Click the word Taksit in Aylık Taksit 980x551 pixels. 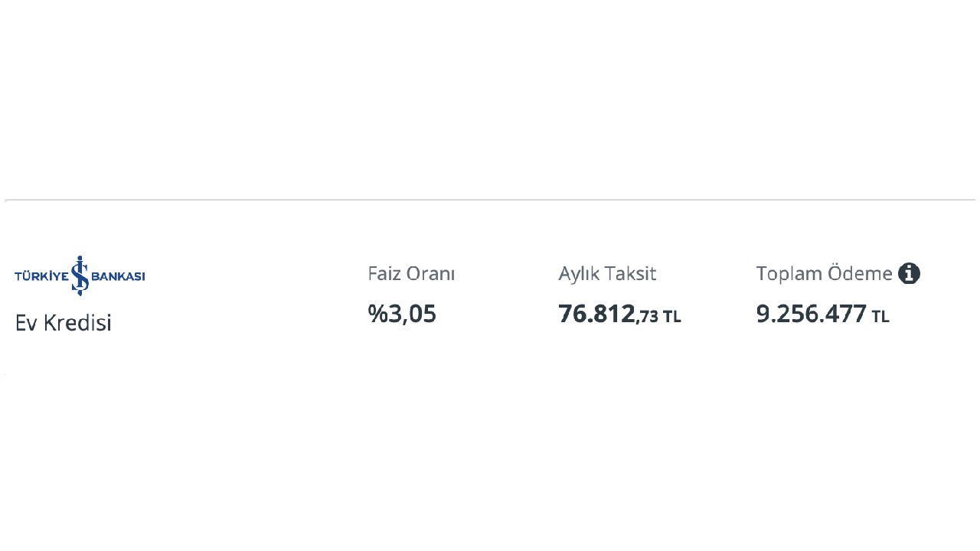631,274
